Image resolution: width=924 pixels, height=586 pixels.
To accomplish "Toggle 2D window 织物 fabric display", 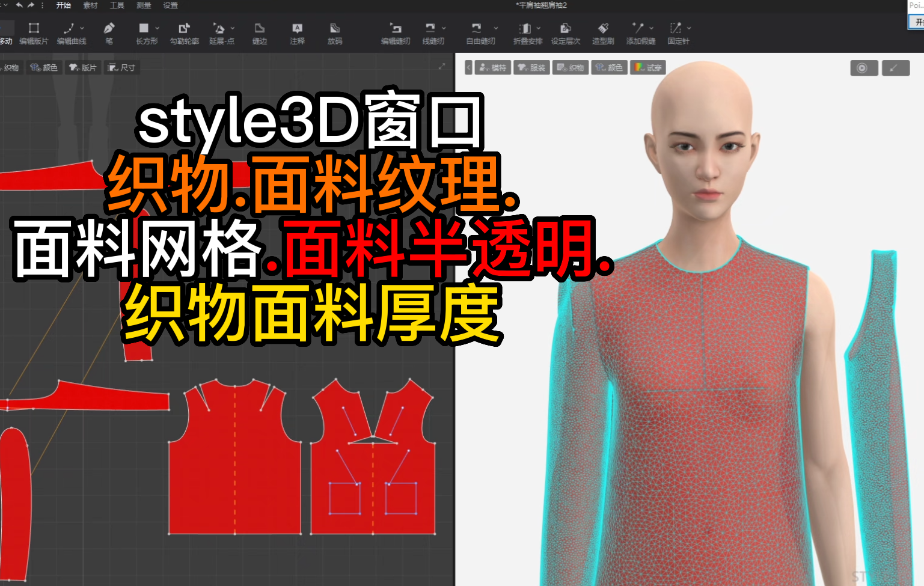I will pyautogui.click(x=10, y=67).
